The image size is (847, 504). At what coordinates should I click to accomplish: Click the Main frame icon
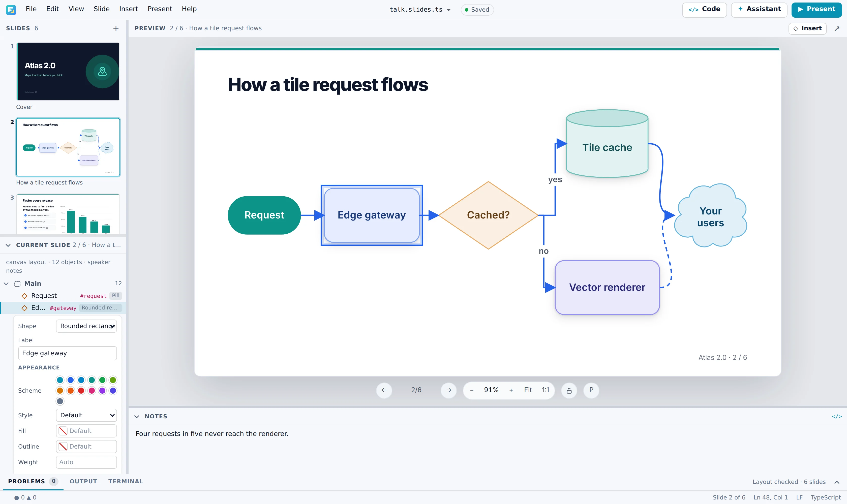coord(17,283)
